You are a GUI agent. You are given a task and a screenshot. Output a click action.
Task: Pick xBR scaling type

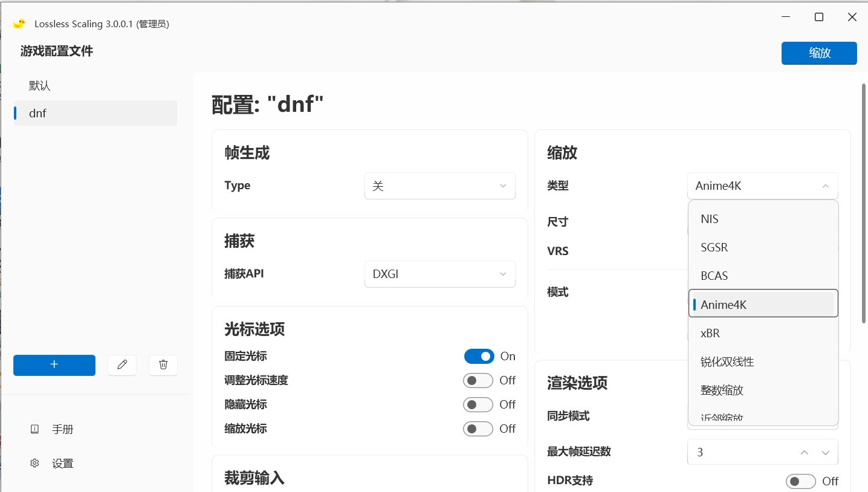tap(763, 333)
